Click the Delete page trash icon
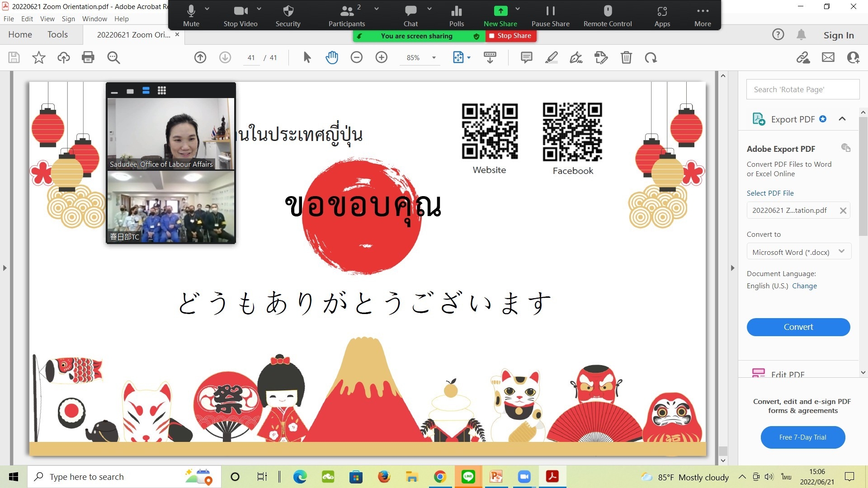 (626, 57)
